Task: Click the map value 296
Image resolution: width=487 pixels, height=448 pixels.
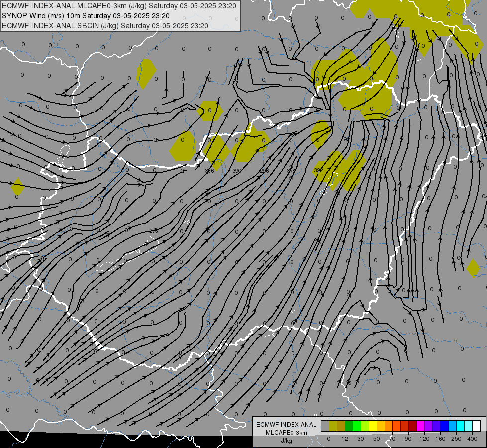Action: pos(264,171)
